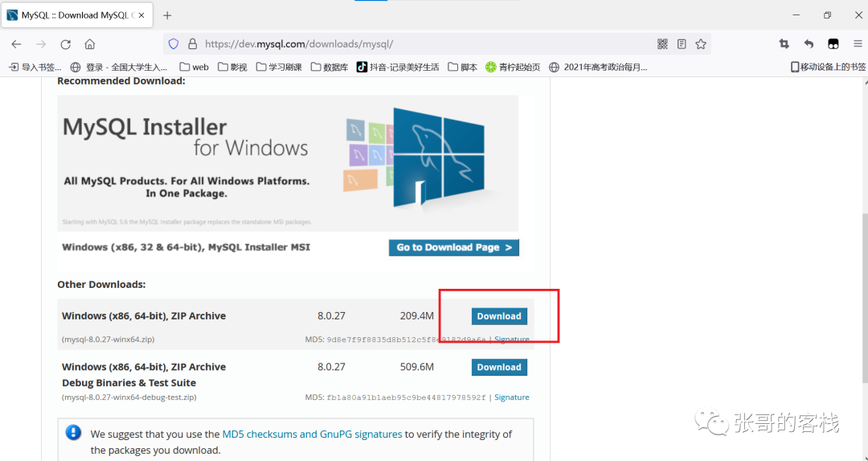This screenshot has height=461, width=868.
Task: Click the forward navigation arrow
Action: (x=41, y=44)
